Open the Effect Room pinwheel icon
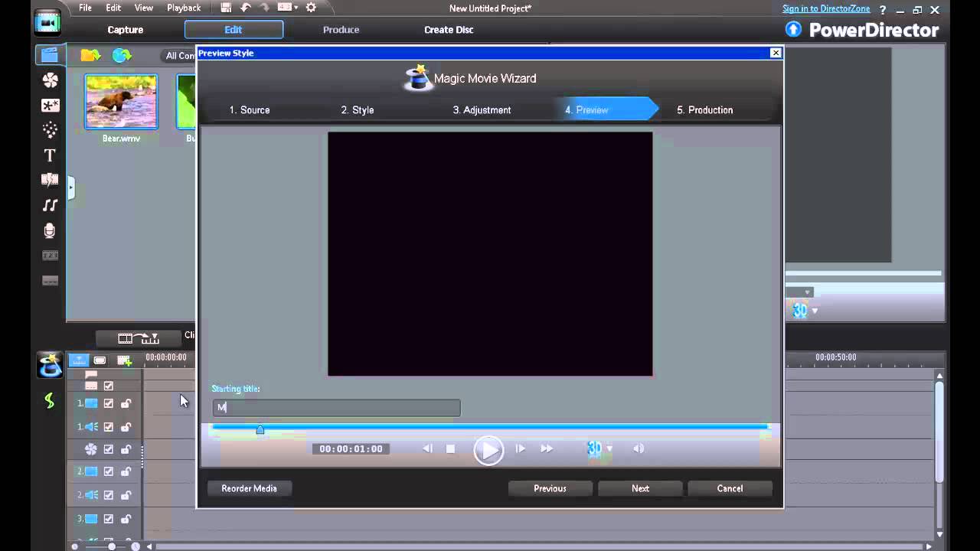The height and width of the screenshot is (551, 980). click(50, 80)
